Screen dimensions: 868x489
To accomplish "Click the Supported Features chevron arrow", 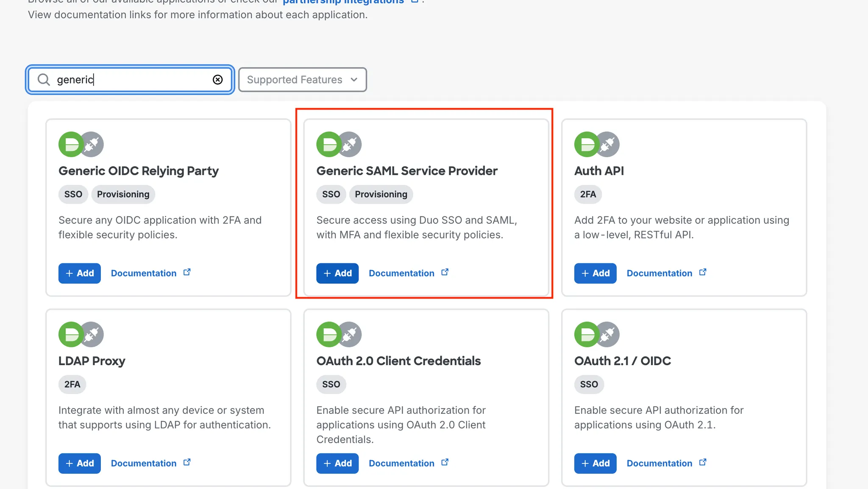I will point(354,80).
